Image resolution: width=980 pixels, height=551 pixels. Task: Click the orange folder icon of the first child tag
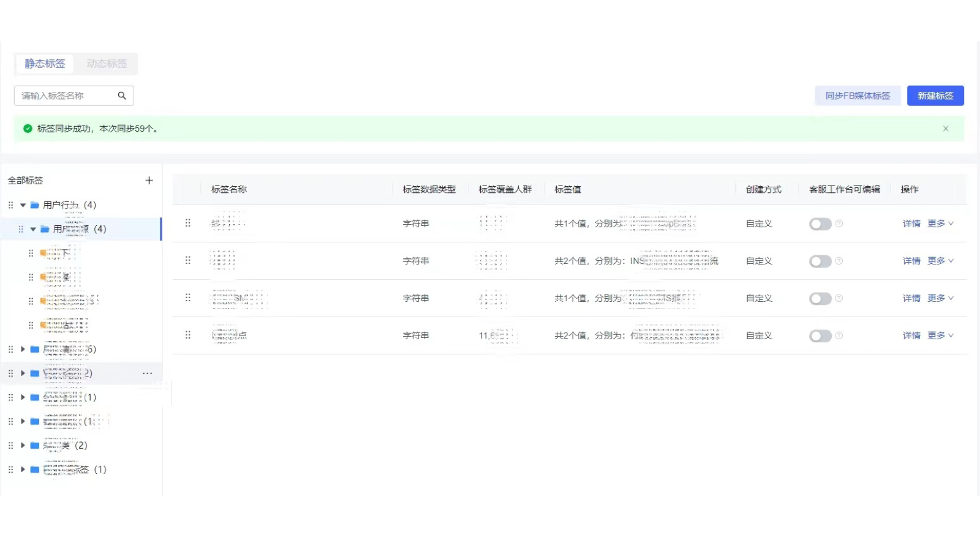click(42, 252)
